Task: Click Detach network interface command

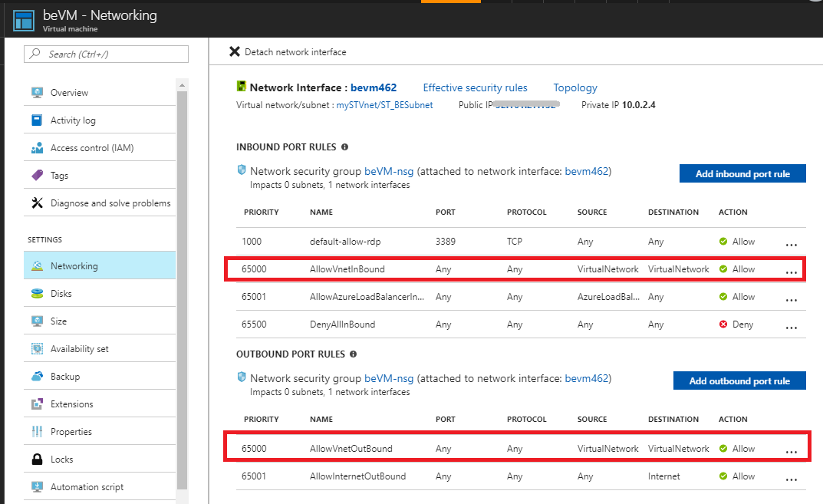Action: point(288,52)
